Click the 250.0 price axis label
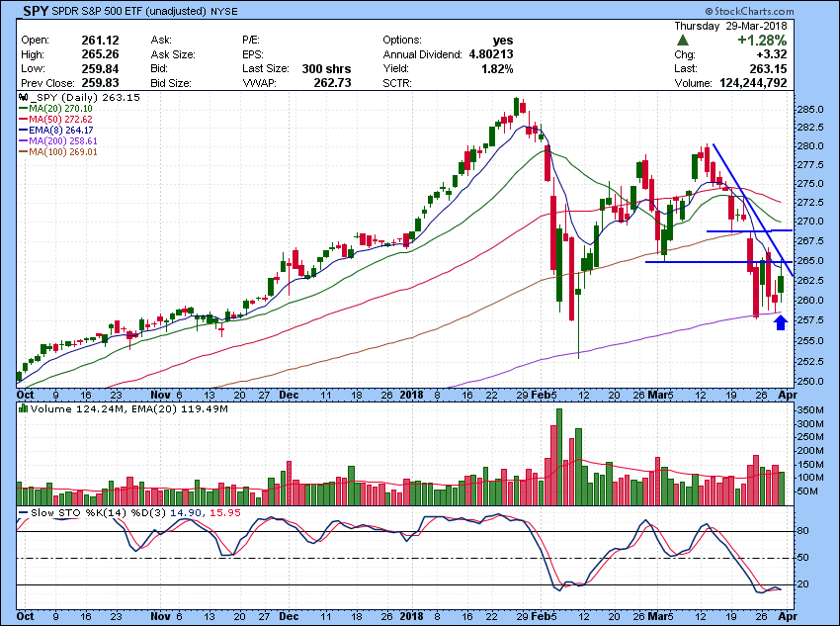This screenshot has width=840, height=626. pyautogui.click(x=810, y=382)
